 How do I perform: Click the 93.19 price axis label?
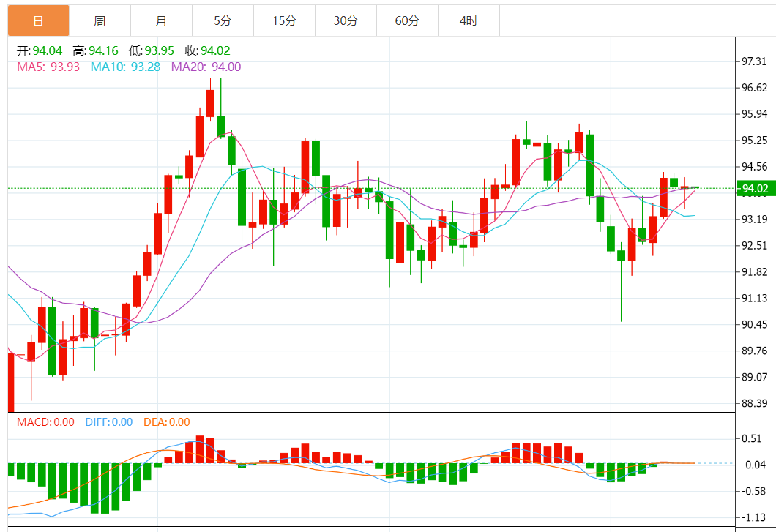click(754, 220)
